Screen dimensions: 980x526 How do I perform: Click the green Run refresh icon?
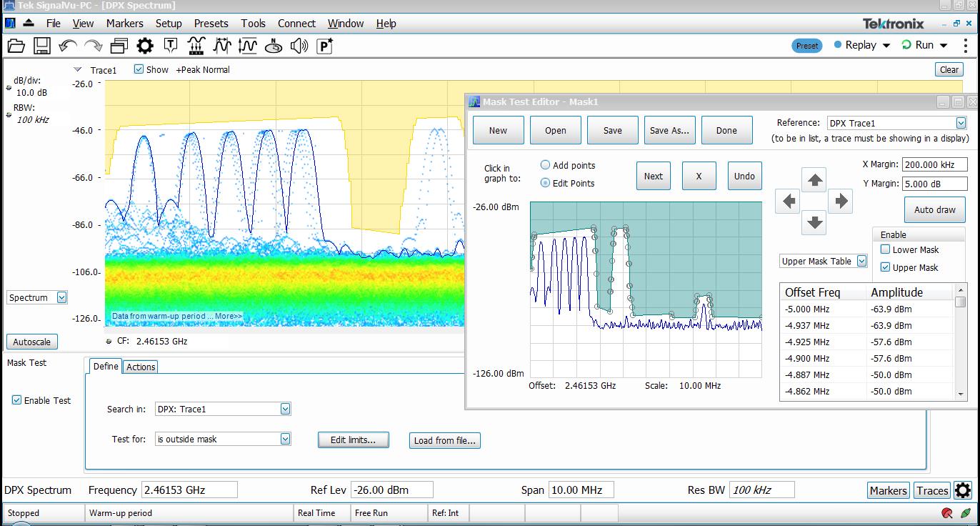[906, 44]
